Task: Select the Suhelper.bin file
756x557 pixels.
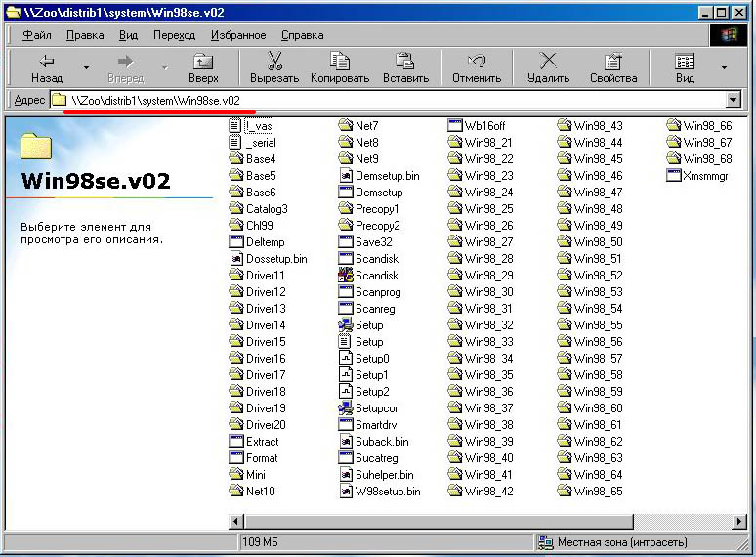Action: pos(376,475)
